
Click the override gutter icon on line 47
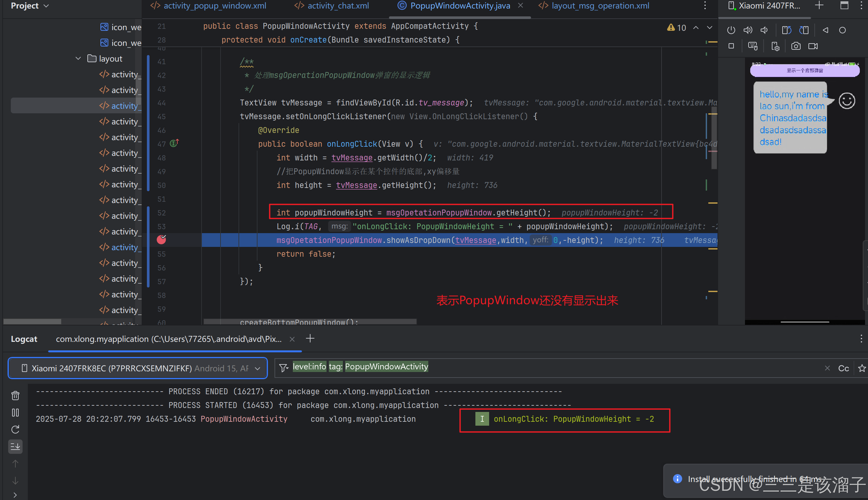tap(174, 143)
